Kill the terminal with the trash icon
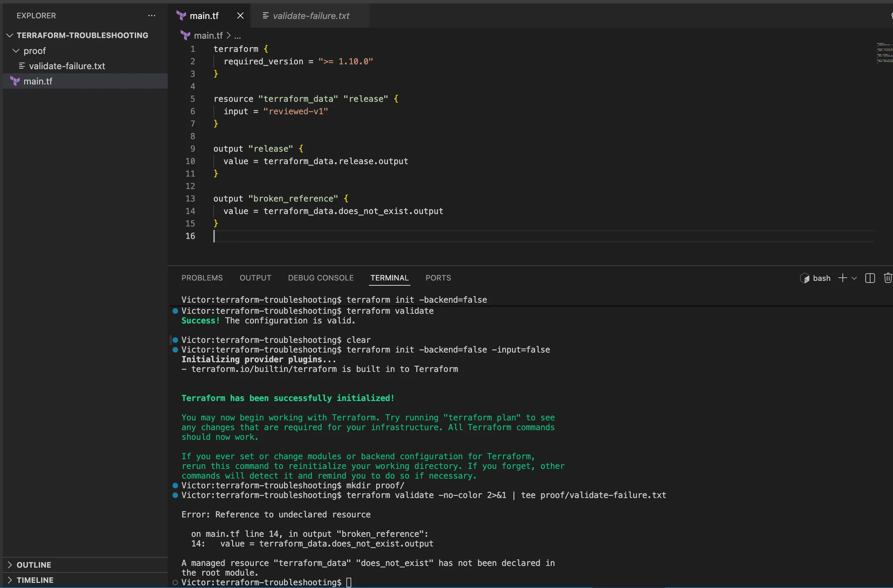Image resolution: width=893 pixels, height=588 pixels. [x=888, y=278]
